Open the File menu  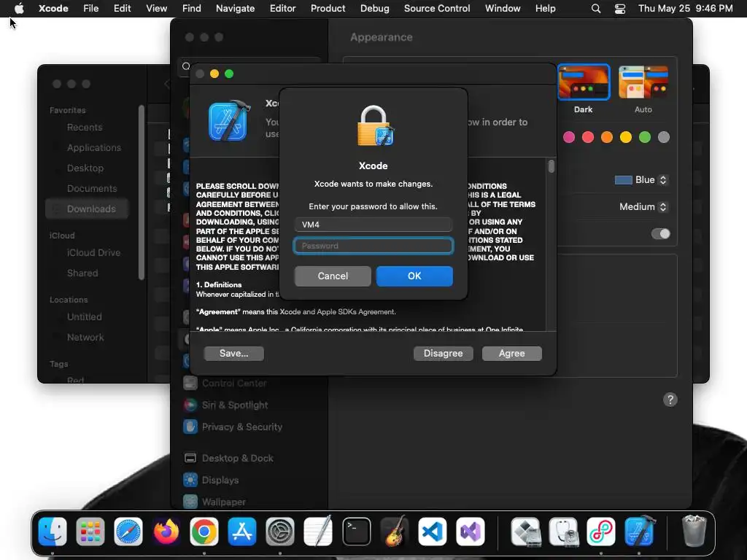[90, 8]
